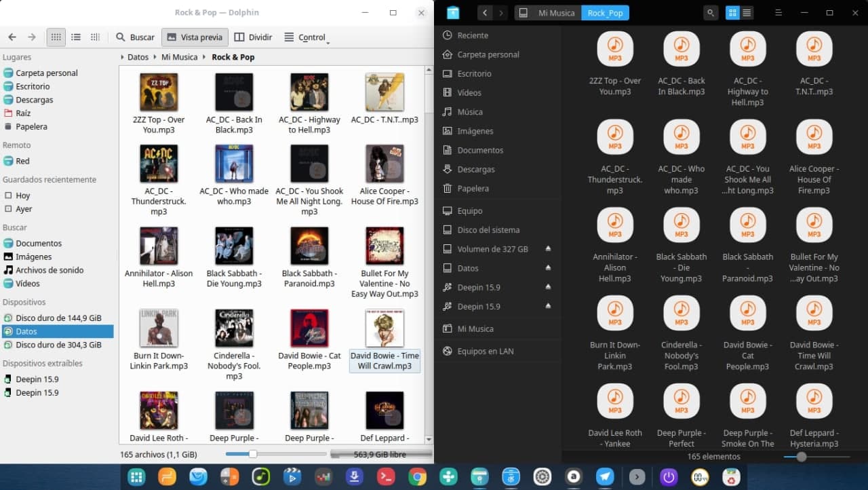Click disk icon in Deepin address bar

tap(524, 13)
